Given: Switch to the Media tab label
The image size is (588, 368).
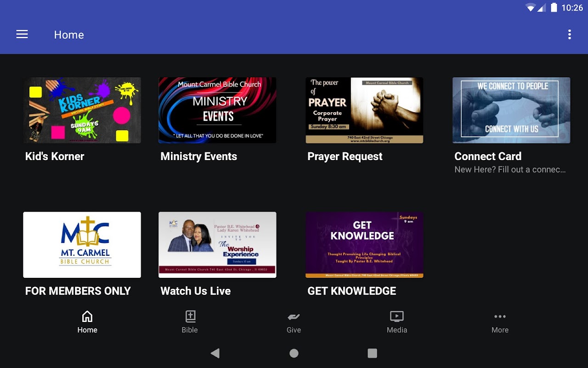Looking at the screenshot, I should (x=397, y=330).
